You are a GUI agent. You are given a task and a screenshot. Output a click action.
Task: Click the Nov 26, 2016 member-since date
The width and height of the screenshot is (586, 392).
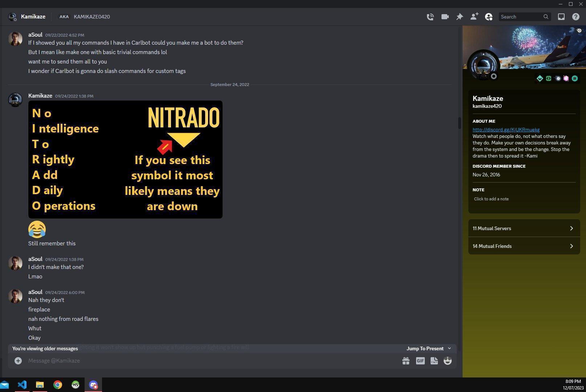(487, 175)
